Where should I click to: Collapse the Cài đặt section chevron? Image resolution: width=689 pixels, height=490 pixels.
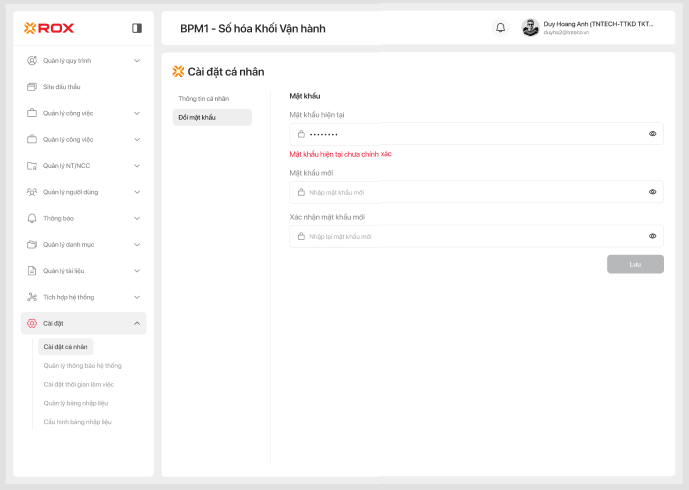click(137, 323)
